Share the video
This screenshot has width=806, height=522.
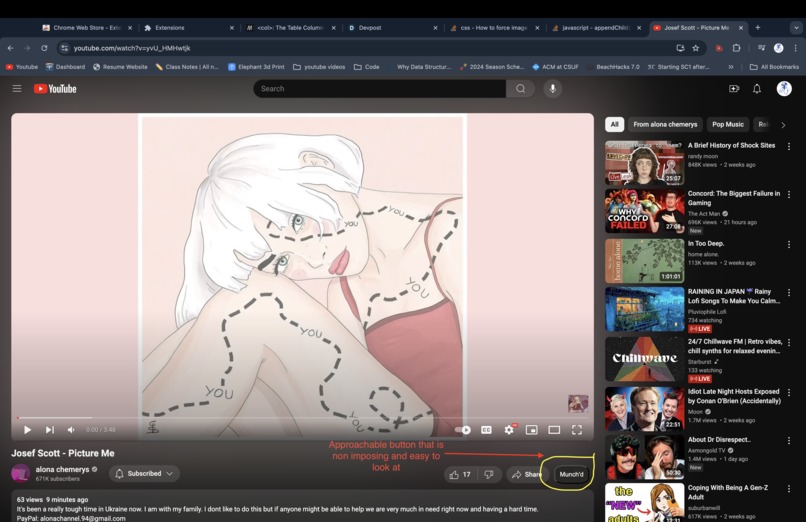pos(526,474)
